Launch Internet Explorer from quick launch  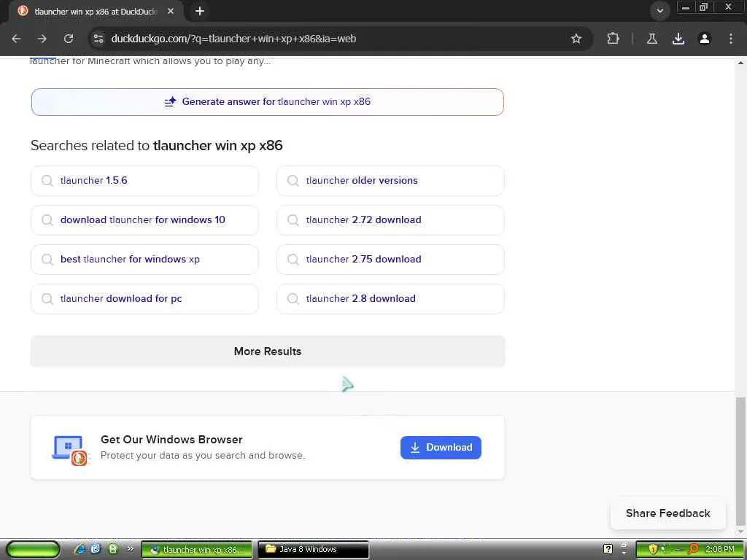[x=80, y=549]
